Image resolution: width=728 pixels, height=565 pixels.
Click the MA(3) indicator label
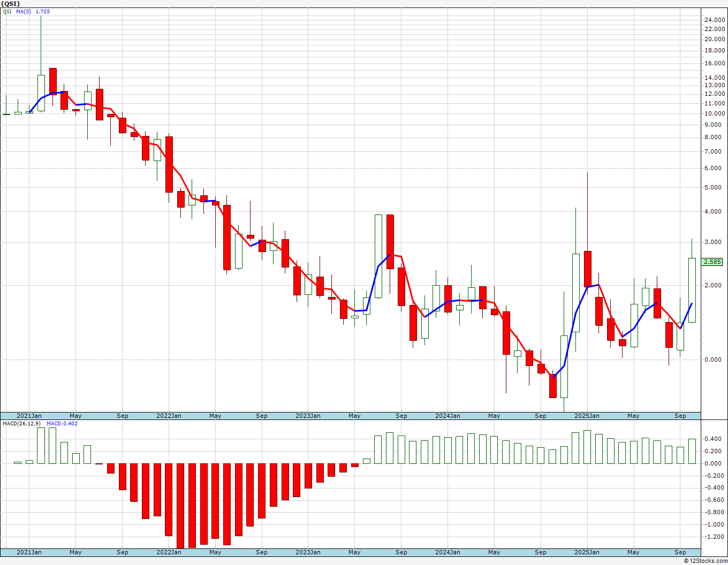pyautogui.click(x=23, y=11)
